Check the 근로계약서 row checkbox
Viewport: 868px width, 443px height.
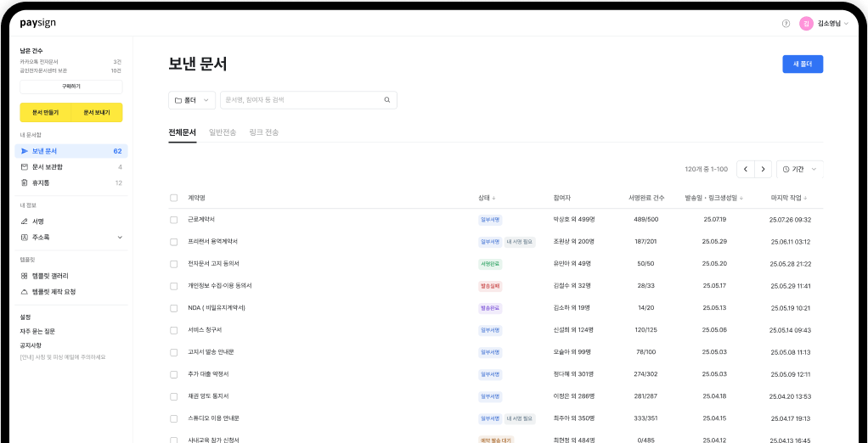coord(174,220)
